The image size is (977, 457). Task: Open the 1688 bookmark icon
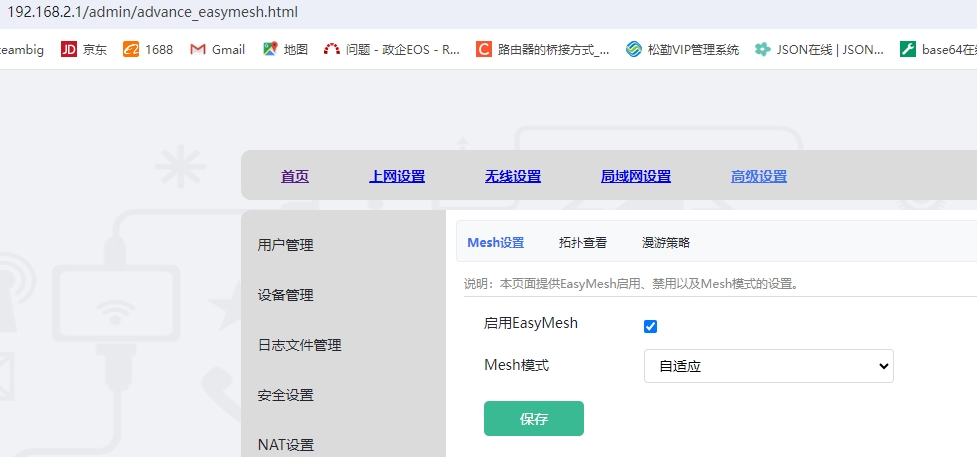point(131,49)
